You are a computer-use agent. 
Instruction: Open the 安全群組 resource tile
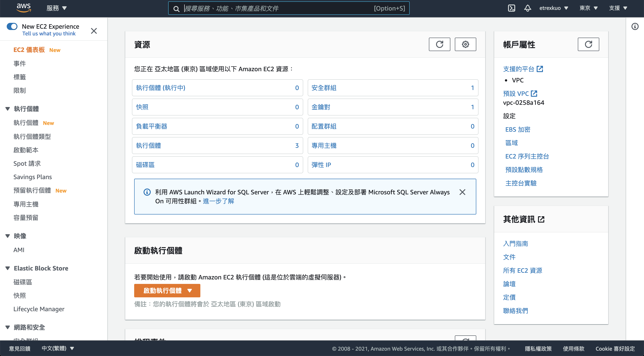point(393,88)
